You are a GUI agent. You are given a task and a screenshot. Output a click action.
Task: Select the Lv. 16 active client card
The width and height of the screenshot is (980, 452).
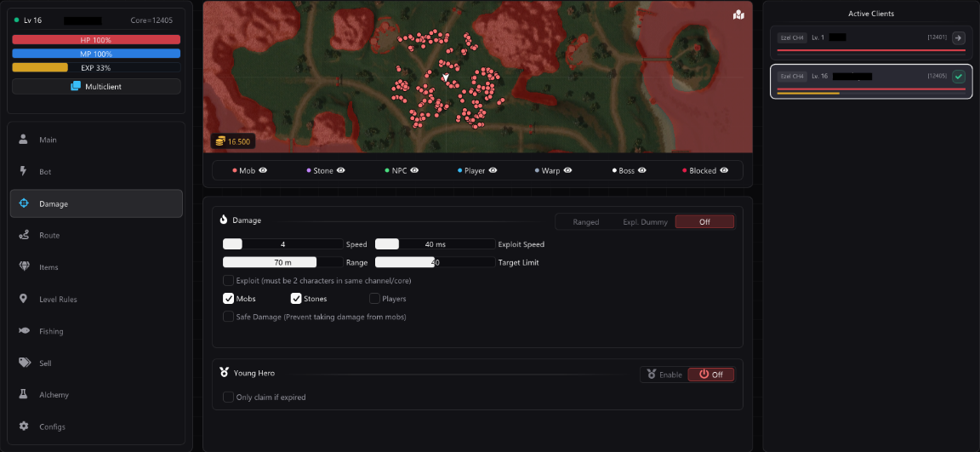tap(871, 81)
